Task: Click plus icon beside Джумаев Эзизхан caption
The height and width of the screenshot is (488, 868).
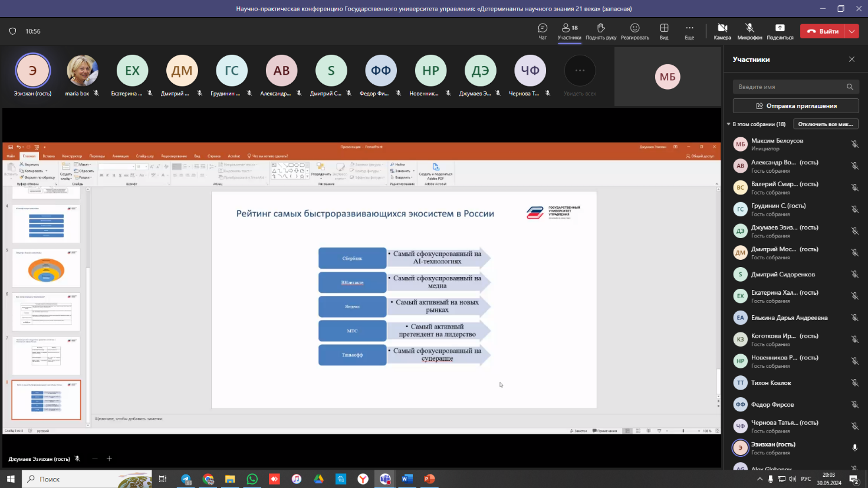Action: [x=109, y=459]
